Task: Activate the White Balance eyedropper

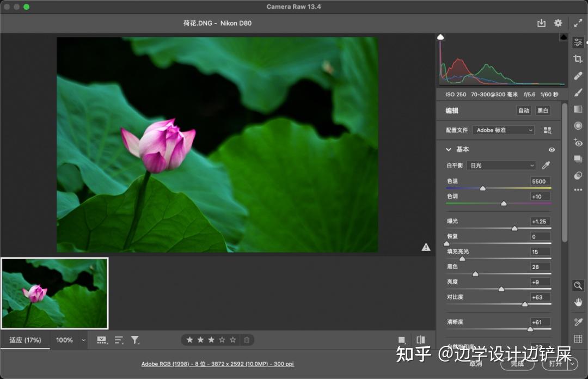Action: click(x=546, y=165)
